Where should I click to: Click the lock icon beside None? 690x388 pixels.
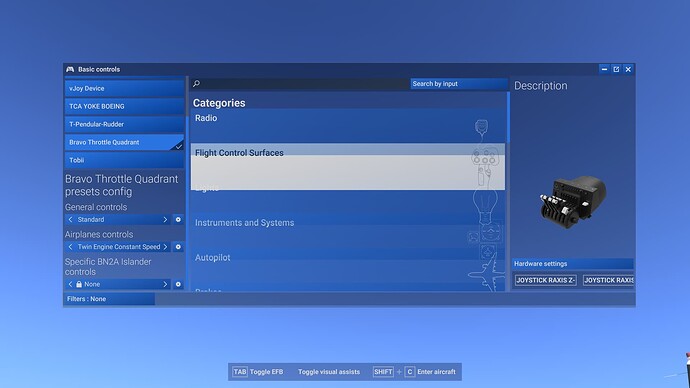(x=79, y=284)
